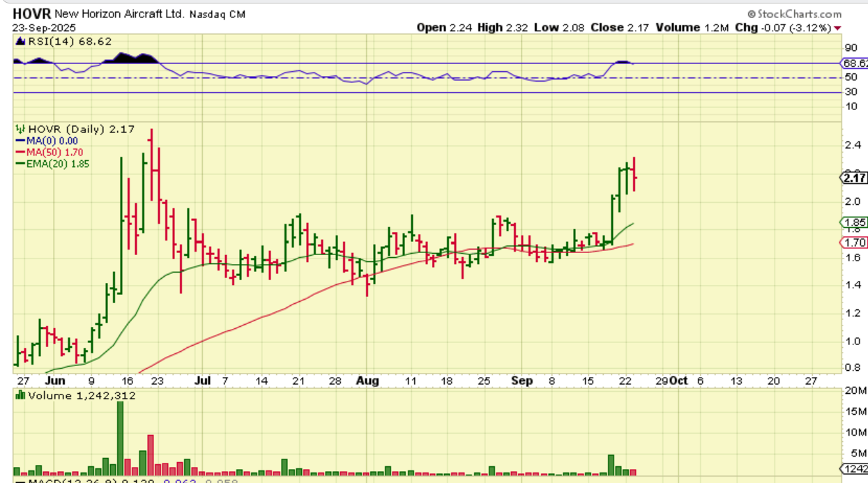
Task: Click the green 1.85 EMA tag on the price axis
Action: [855, 222]
